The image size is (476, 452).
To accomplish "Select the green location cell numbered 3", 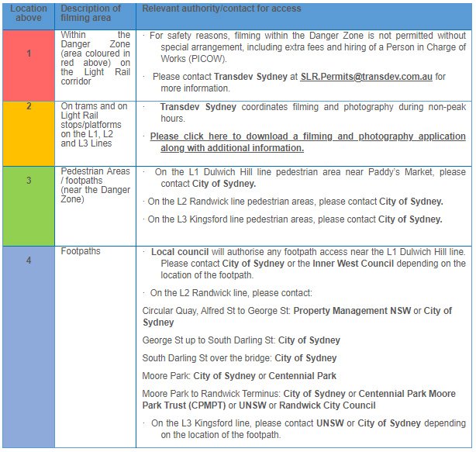I will [29, 206].
